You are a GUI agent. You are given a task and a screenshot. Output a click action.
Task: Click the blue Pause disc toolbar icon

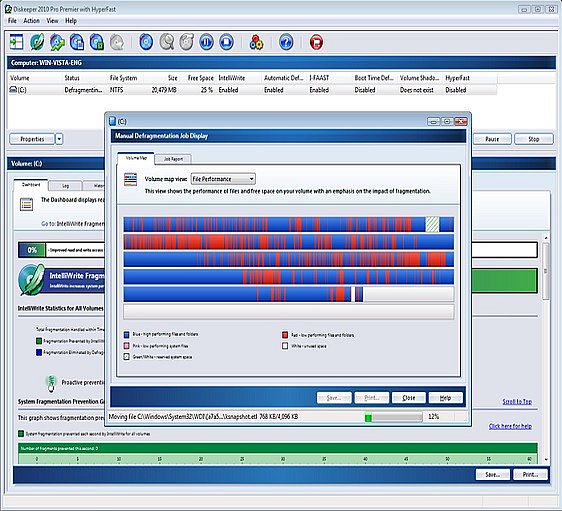[x=206, y=42]
